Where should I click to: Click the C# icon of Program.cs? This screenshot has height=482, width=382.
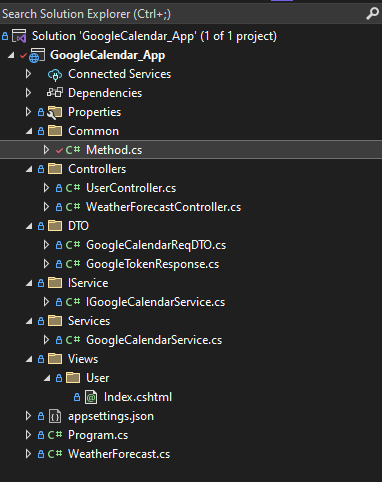coord(55,435)
